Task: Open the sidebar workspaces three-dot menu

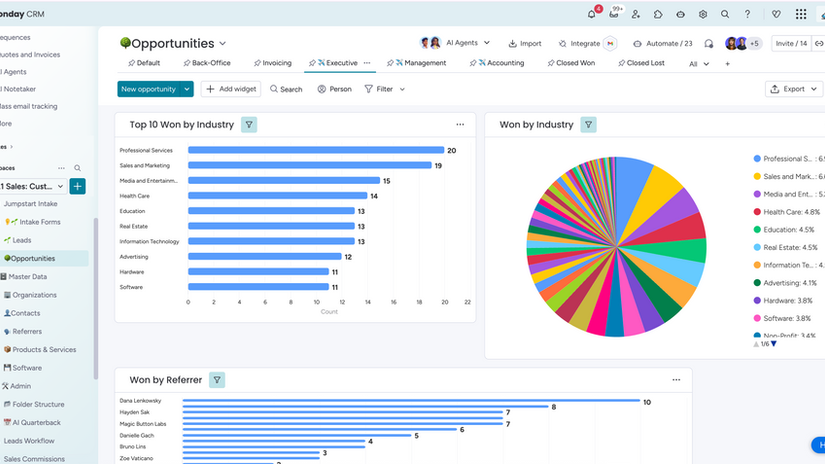Action: (x=62, y=168)
